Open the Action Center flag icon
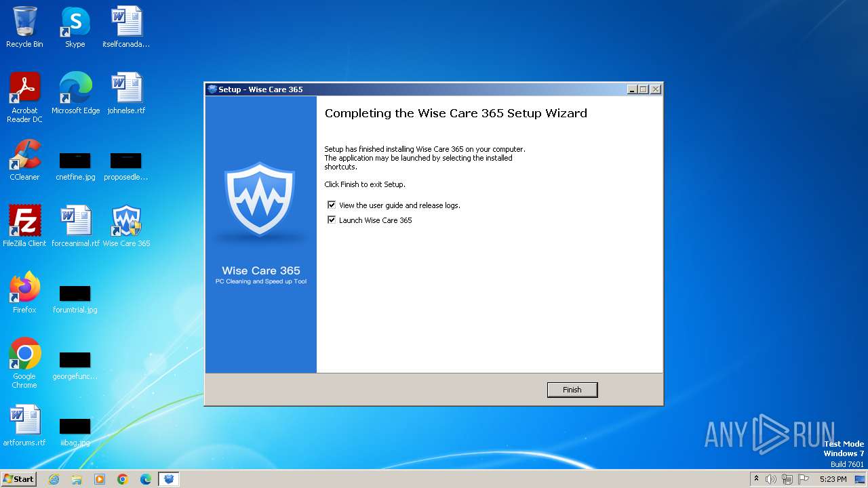The height and width of the screenshot is (488, 868). (804, 479)
